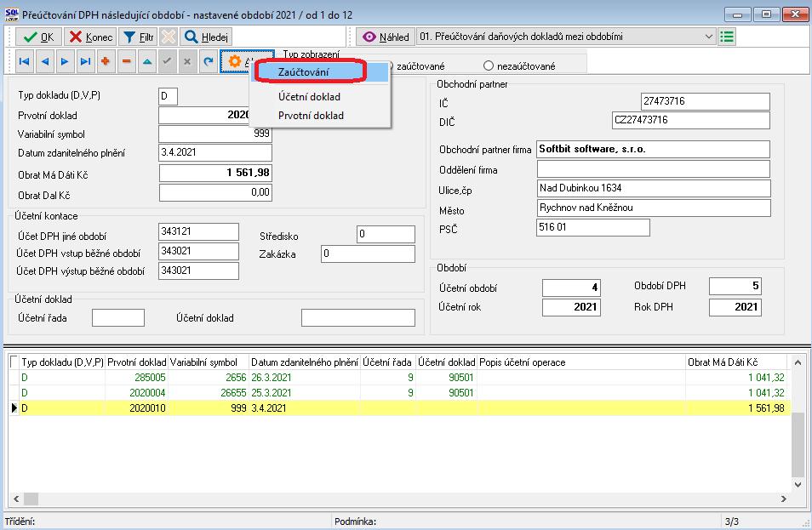812x530 pixels.
Task: Click Město field Rychnov nad Kněžnou
Action: tap(653, 208)
